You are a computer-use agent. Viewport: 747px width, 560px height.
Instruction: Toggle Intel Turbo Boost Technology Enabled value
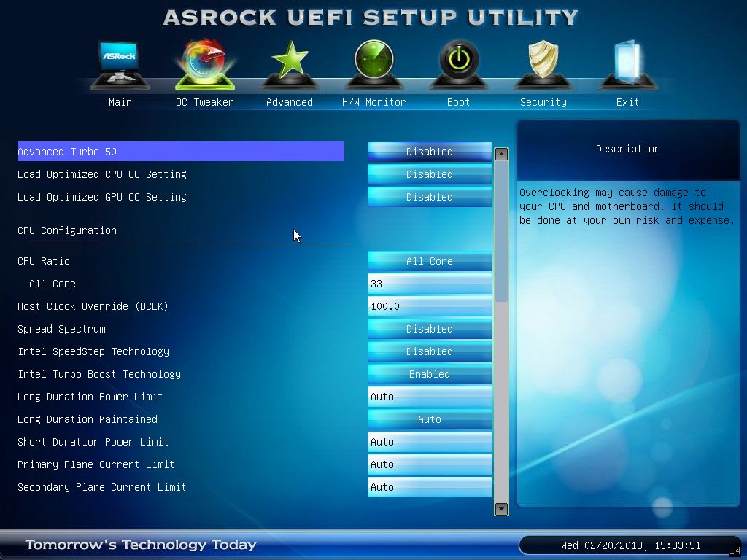429,374
